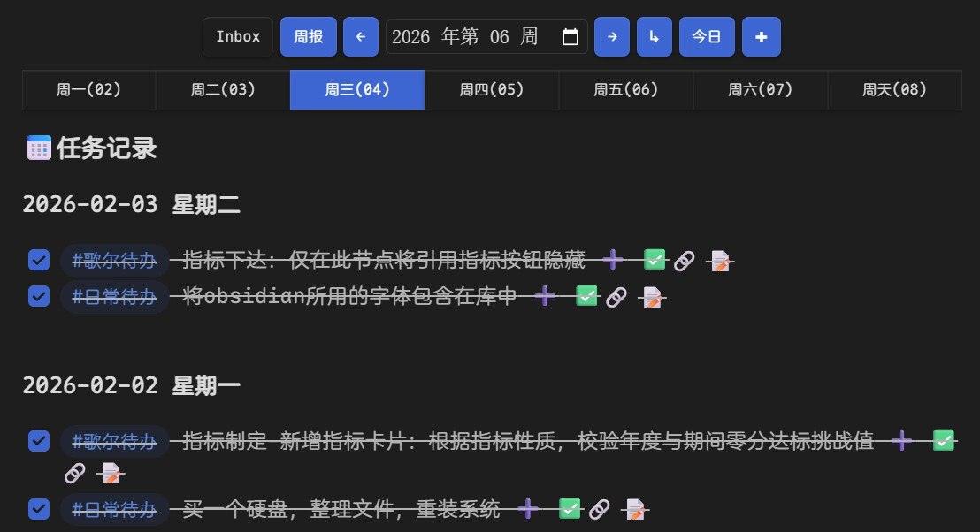980x532 pixels.
Task: Toggle the 买一个硬盘 task checkbox
Action: coord(39,509)
